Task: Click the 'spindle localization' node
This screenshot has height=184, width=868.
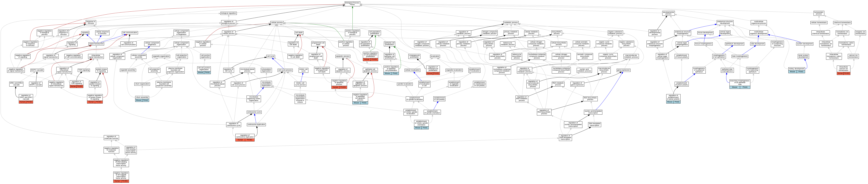Action: [405, 84]
